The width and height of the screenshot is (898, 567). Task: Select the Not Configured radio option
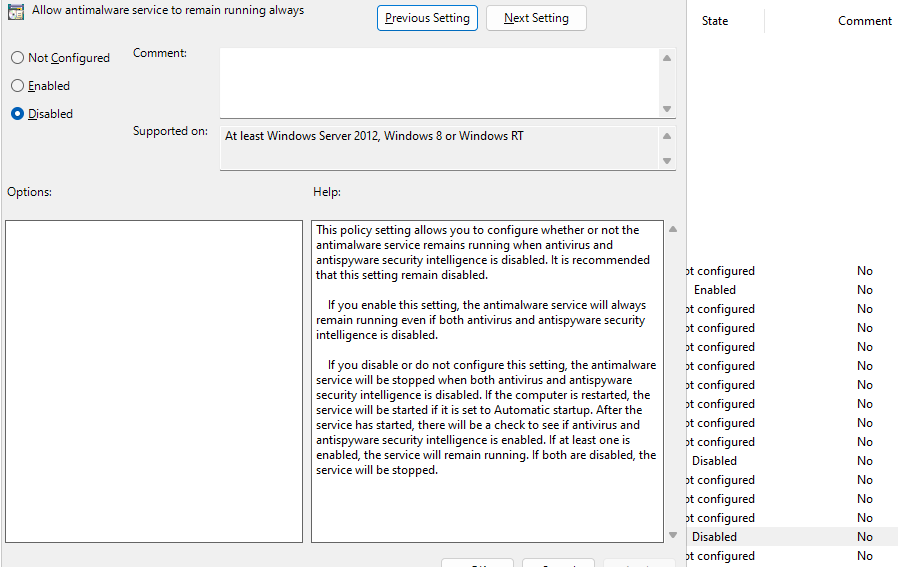click(17, 58)
